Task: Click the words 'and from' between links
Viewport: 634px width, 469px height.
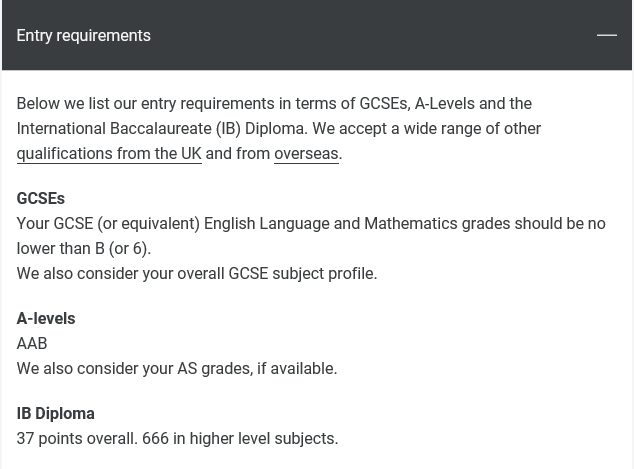Action: pos(238,154)
